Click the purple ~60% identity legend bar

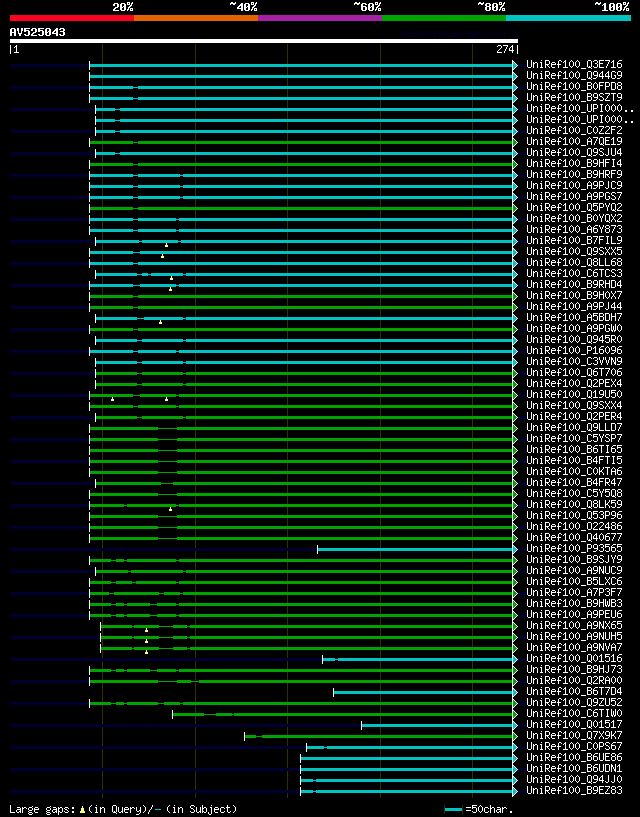pos(320,18)
